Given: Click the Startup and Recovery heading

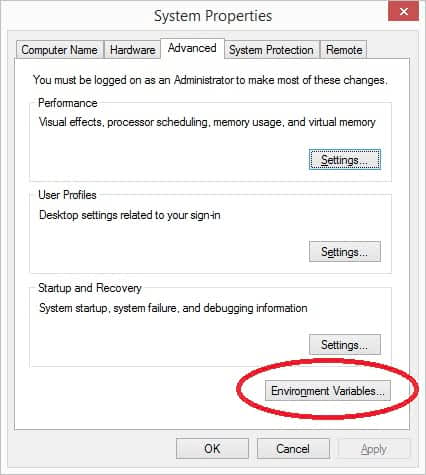Looking at the screenshot, I should click(90, 288).
